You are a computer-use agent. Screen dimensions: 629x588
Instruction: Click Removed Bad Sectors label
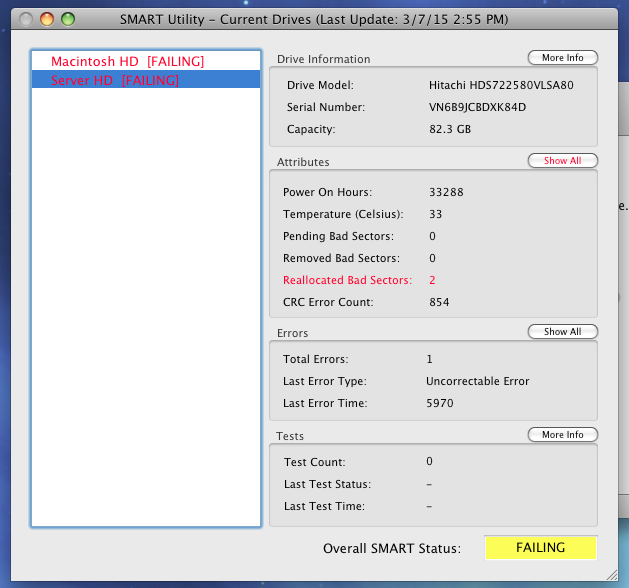341,258
